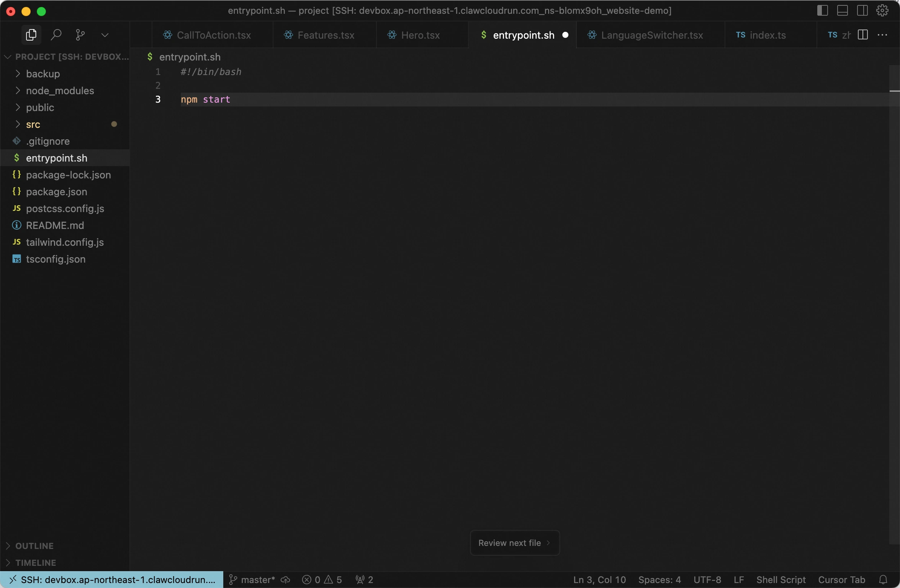Open package.json file

click(65, 191)
